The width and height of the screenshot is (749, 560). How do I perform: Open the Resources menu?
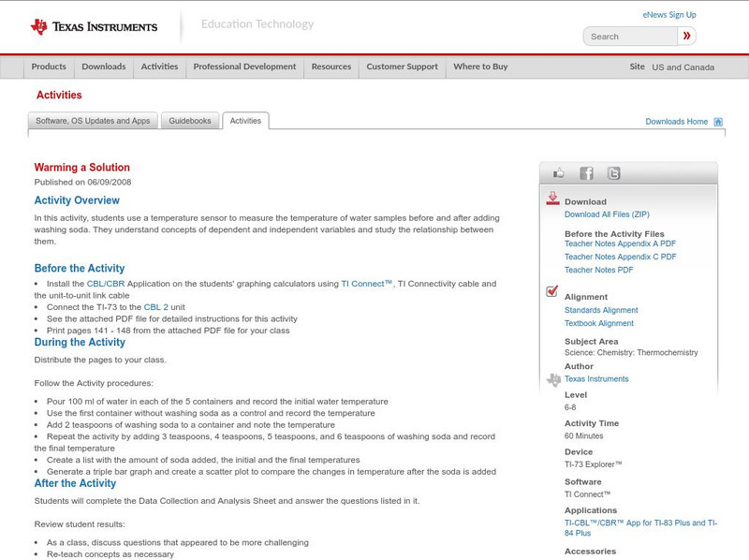331,66
